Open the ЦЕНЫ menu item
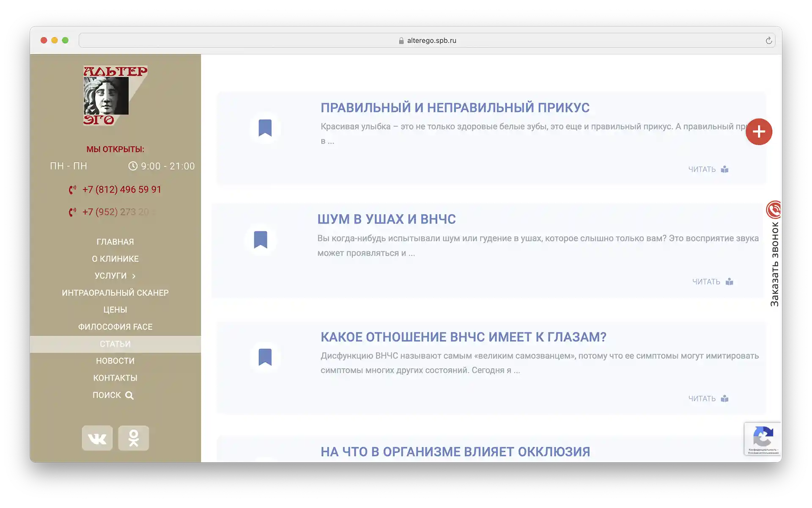 pyautogui.click(x=115, y=310)
